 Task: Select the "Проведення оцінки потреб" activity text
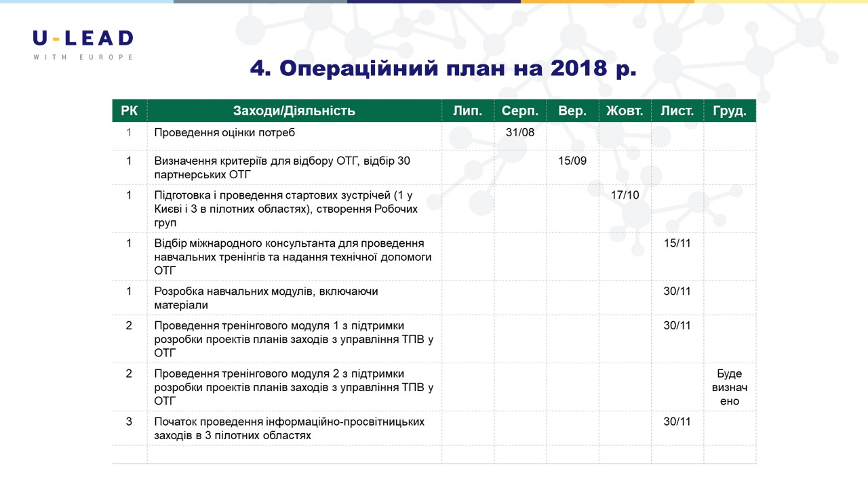click(224, 133)
